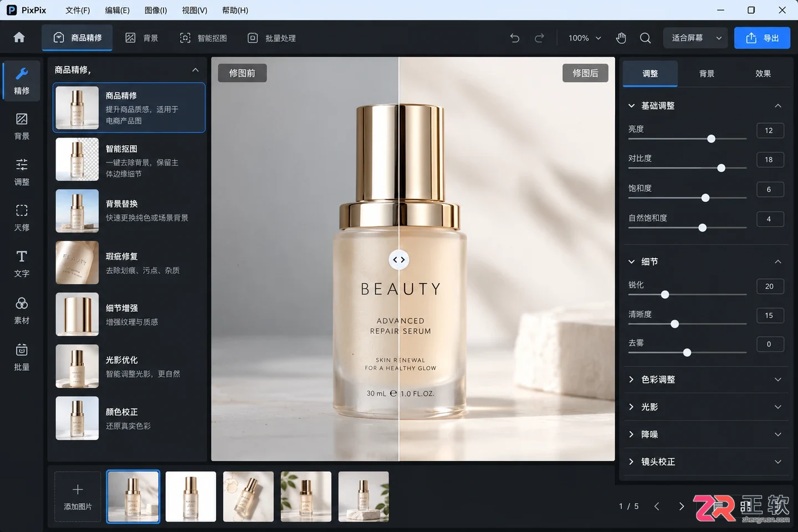Screen dimensions: 798x532
Task: Select the 文字 text tool in sidebar
Action: [22, 264]
